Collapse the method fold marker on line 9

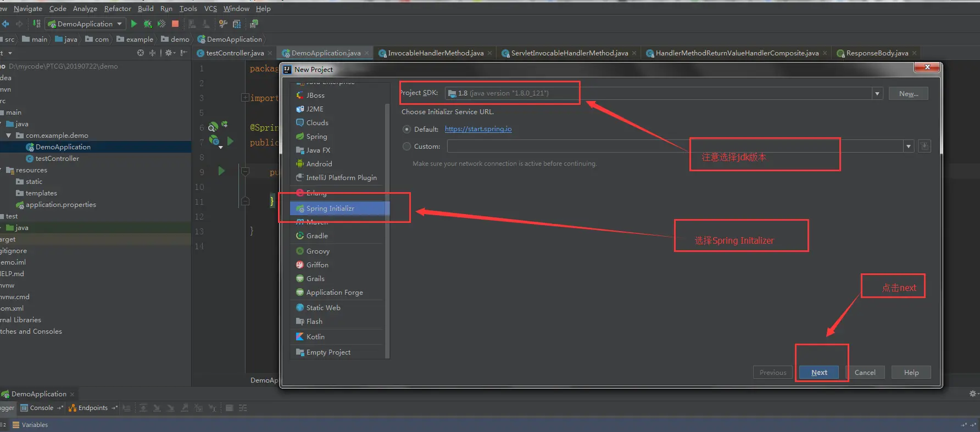(x=245, y=171)
